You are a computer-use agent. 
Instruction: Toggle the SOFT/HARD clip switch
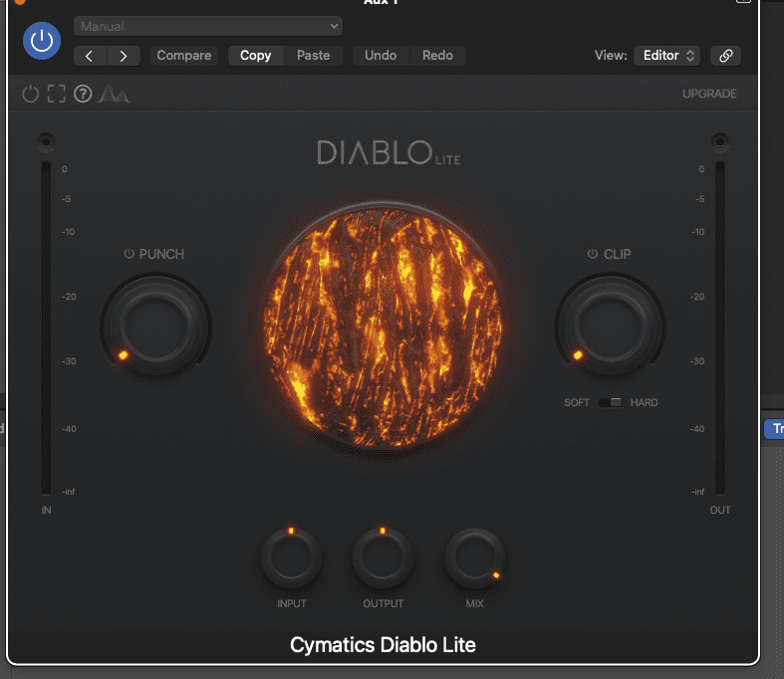(x=610, y=402)
